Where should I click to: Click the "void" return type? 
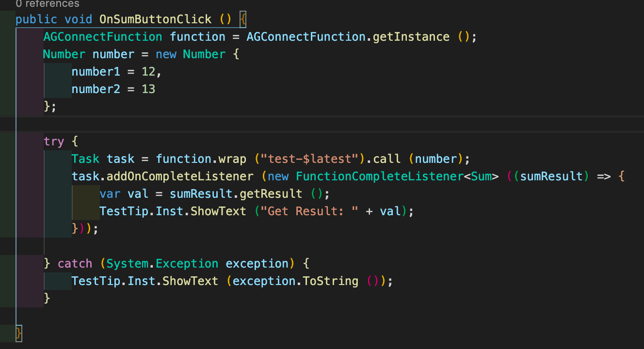(x=79, y=19)
